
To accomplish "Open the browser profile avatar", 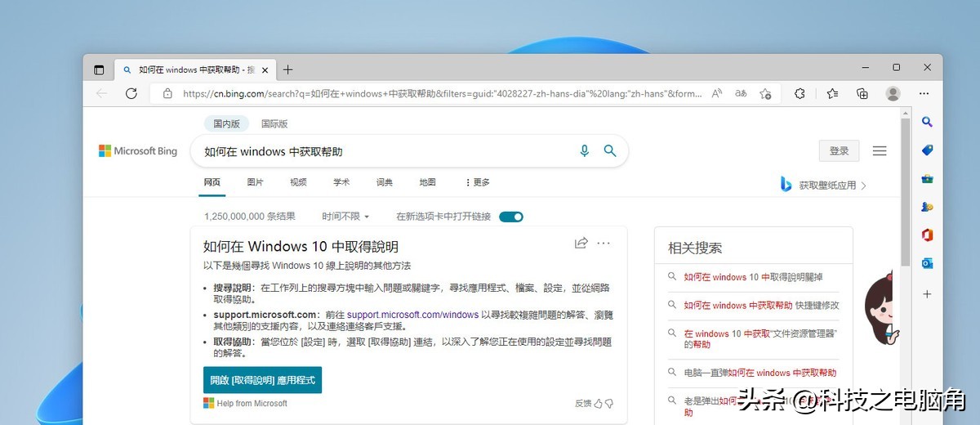I will coord(893,93).
